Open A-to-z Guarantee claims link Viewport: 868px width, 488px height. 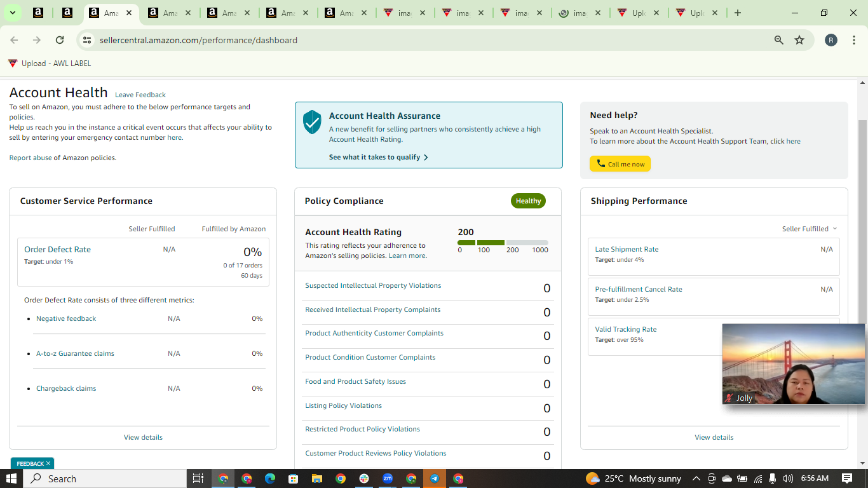(75, 353)
